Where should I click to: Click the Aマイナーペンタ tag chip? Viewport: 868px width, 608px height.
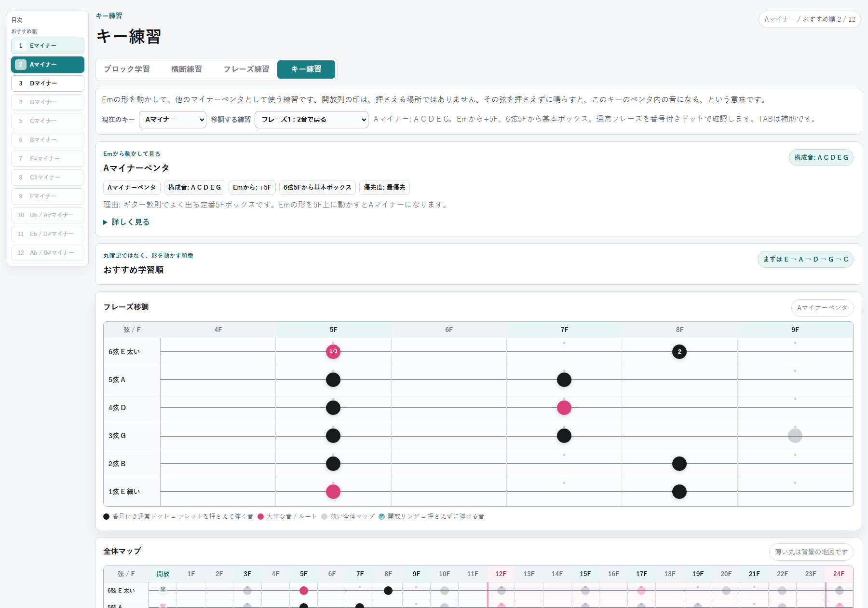click(x=132, y=188)
